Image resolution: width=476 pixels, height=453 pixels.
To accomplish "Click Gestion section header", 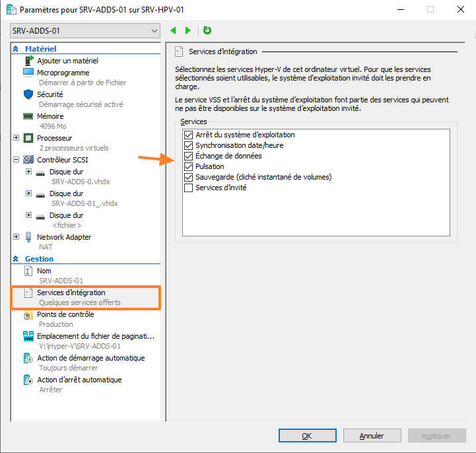I will click(x=39, y=259).
